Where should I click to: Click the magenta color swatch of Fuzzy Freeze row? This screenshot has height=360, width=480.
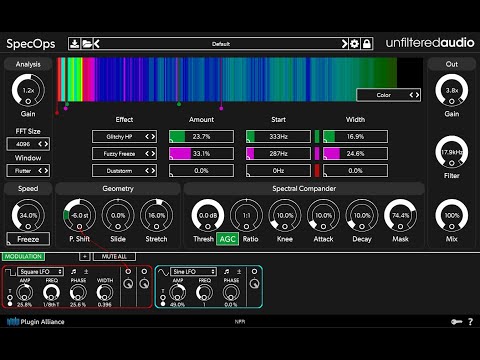point(317,154)
